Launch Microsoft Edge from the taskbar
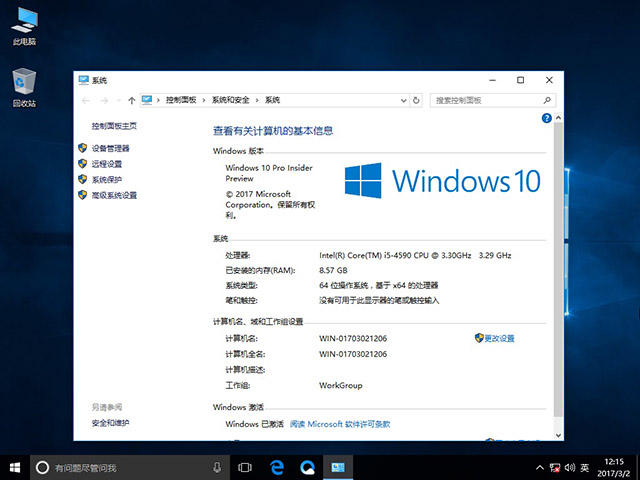Screen dimensions: 640x480 (277, 467)
